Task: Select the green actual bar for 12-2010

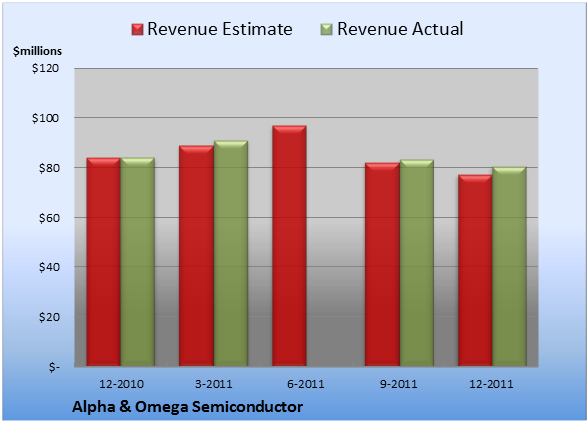Action: pyautogui.click(x=138, y=262)
